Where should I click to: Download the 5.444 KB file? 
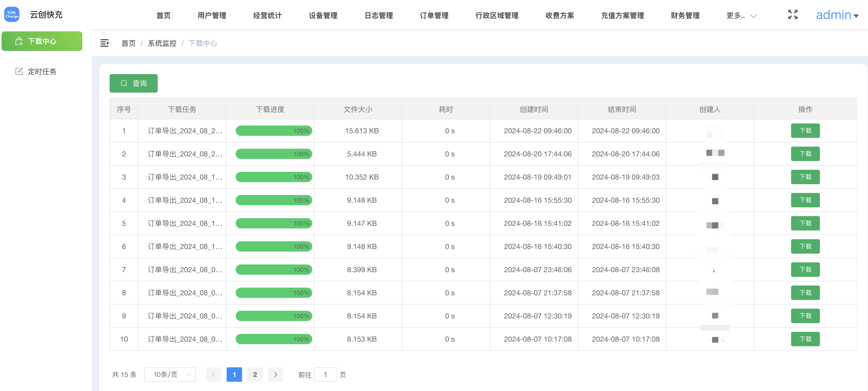coord(805,154)
